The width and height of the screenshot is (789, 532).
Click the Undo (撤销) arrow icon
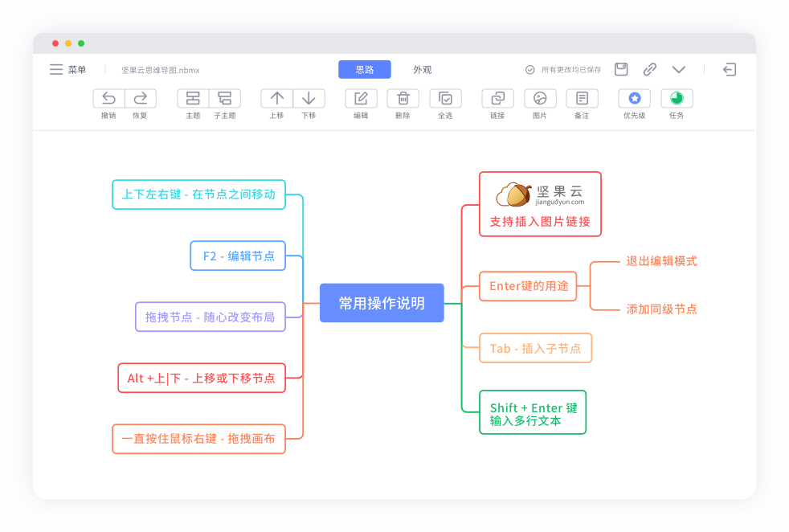pos(108,98)
